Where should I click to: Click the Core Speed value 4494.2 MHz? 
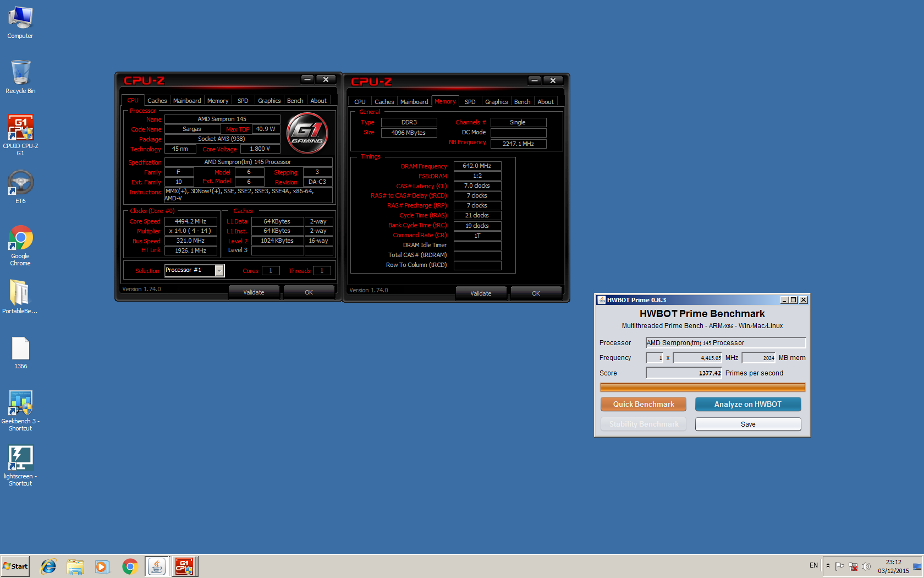tap(190, 221)
